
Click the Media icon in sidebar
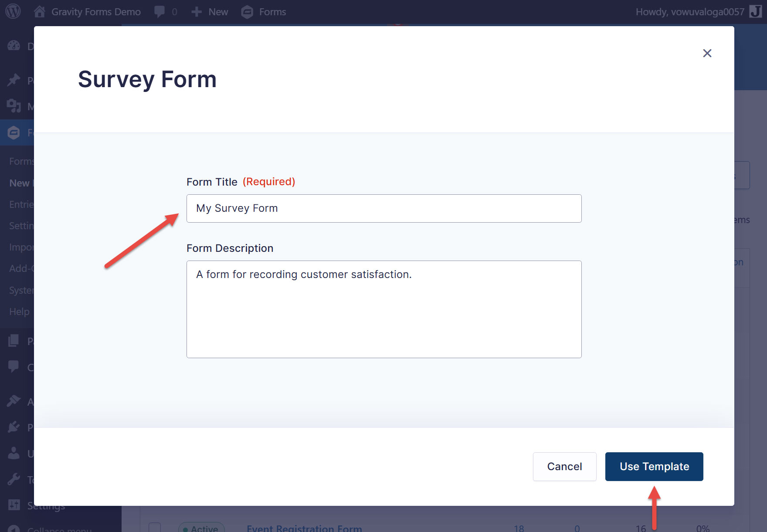click(14, 106)
